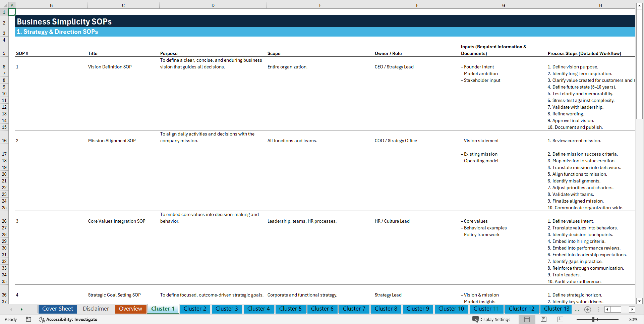Zoom in using the plus icon

[622, 319]
